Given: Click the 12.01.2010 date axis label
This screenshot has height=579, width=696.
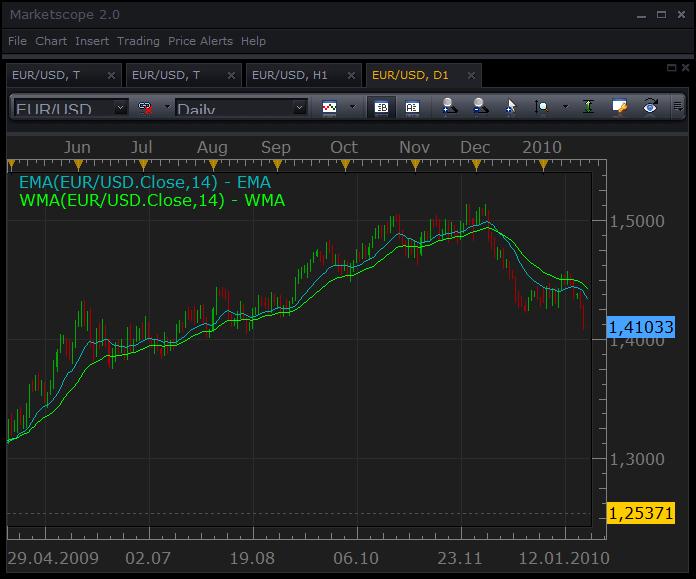Looking at the screenshot, I should [564, 558].
